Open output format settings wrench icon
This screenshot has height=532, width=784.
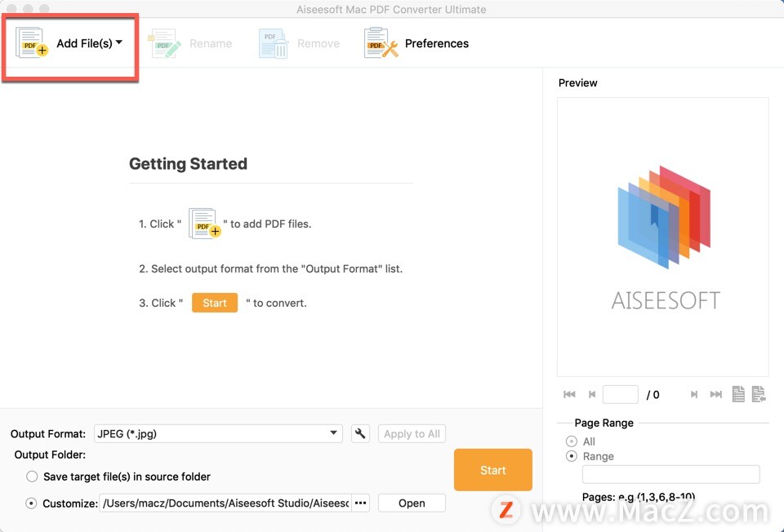(x=360, y=433)
